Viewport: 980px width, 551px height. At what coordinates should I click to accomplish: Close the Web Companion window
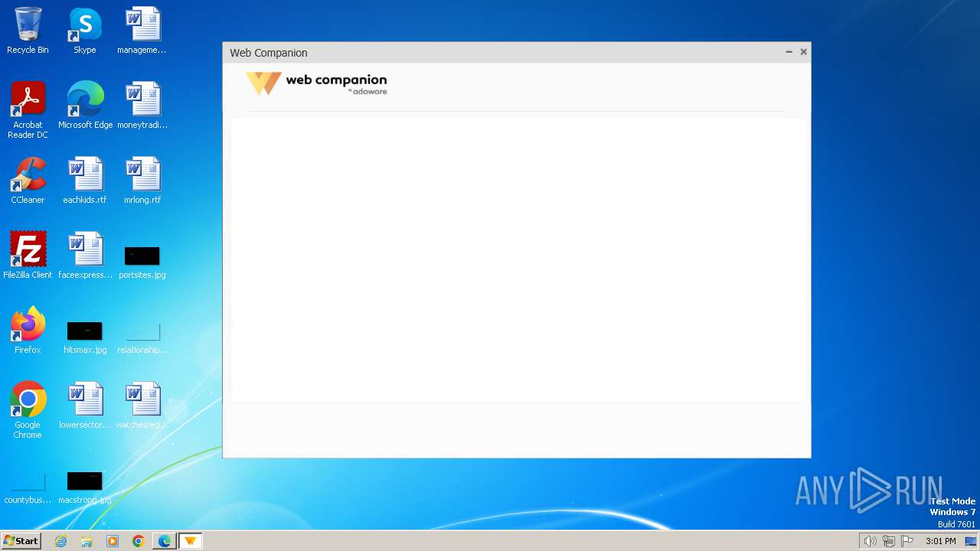coord(803,52)
